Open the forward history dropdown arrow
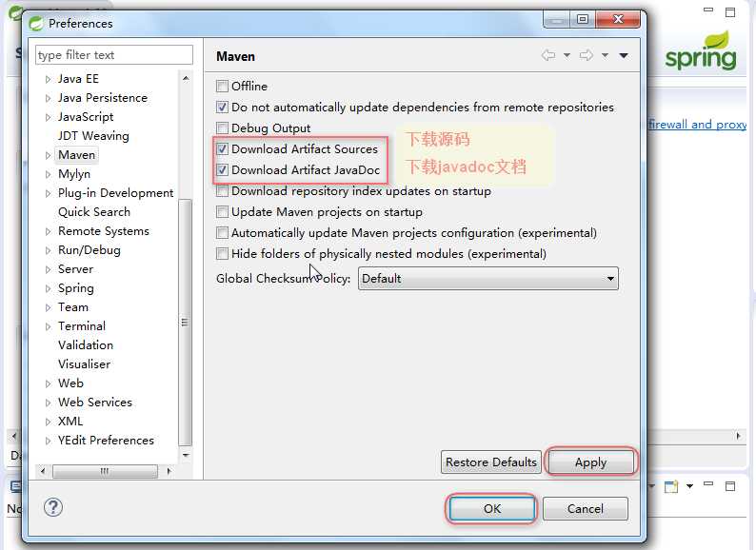This screenshot has height=550, width=756. click(x=606, y=55)
